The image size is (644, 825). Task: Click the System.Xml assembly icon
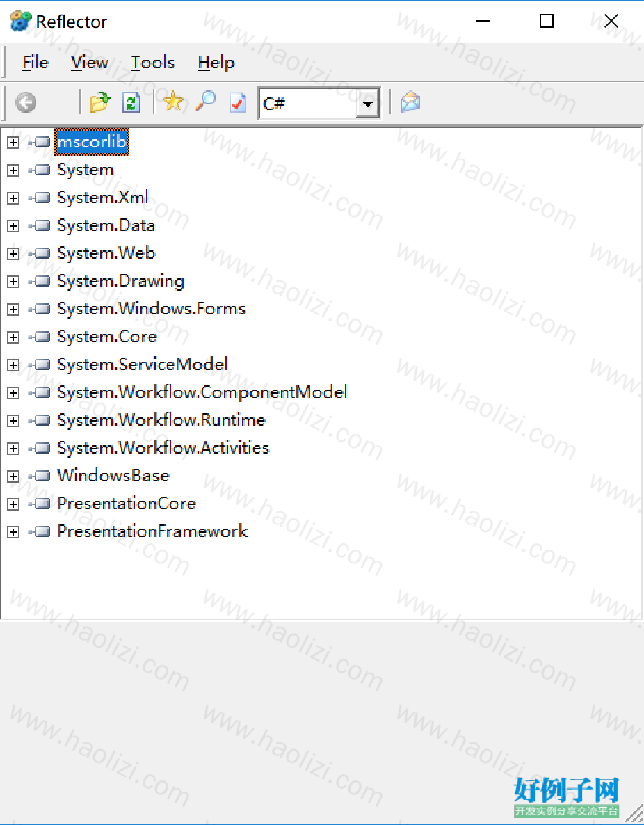click(x=40, y=198)
